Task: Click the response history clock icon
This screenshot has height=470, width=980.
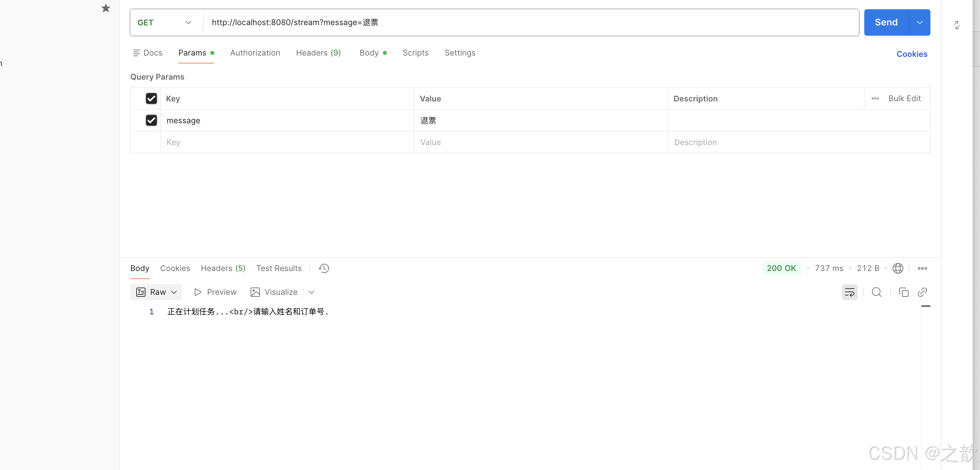Action: [x=324, y=268]
